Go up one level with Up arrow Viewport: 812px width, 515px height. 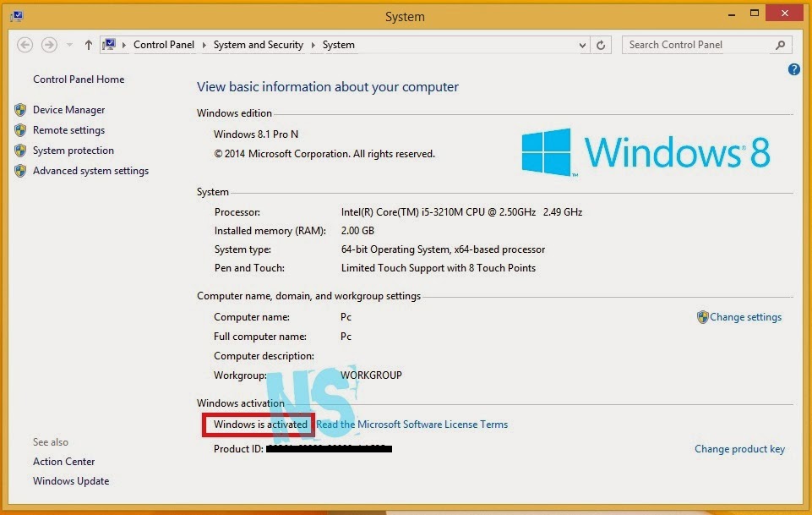(x=89, y=45)
